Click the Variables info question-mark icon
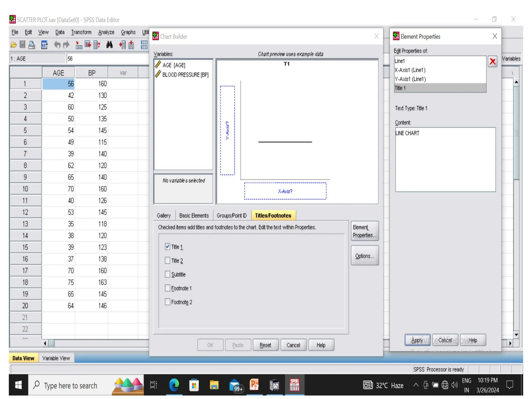The image size is (532, 399). (x=97, y=45)
